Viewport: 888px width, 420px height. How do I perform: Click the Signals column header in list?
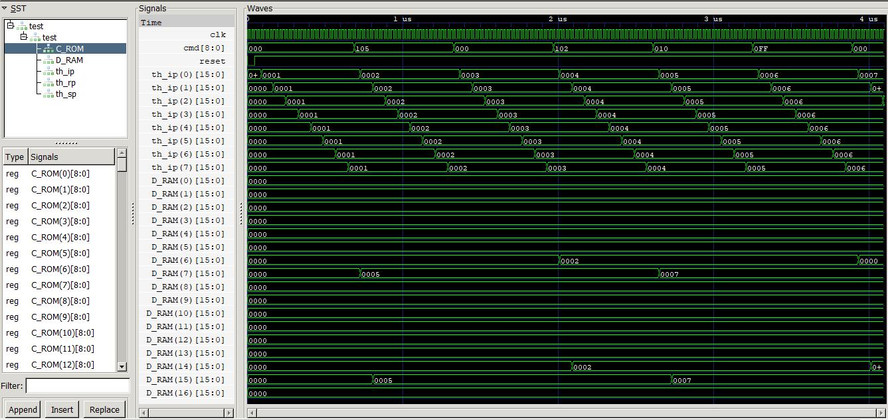click(70, 157)
